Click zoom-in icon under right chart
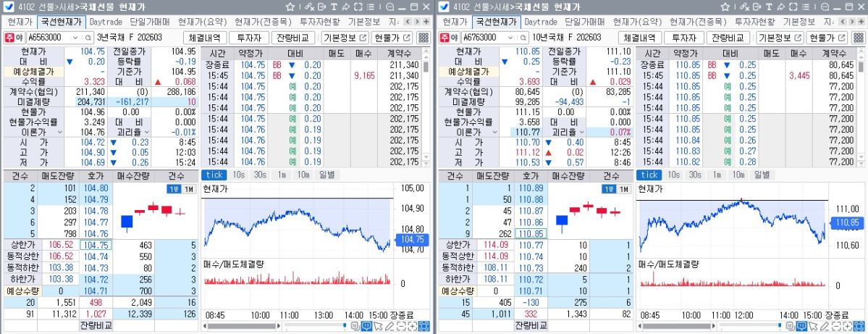The width and height of the screenshot is (868, 334). click(x=848, y=326)
